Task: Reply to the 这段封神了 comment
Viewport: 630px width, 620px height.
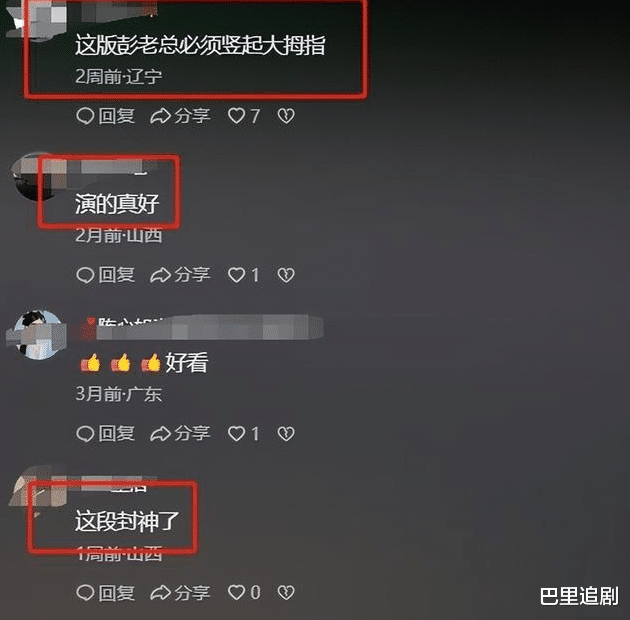Action: tap(105, 593)
